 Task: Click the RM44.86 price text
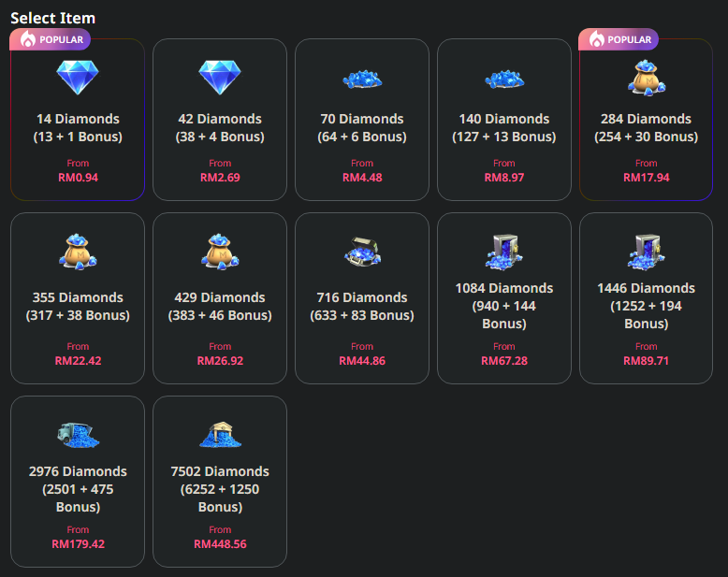361,361
